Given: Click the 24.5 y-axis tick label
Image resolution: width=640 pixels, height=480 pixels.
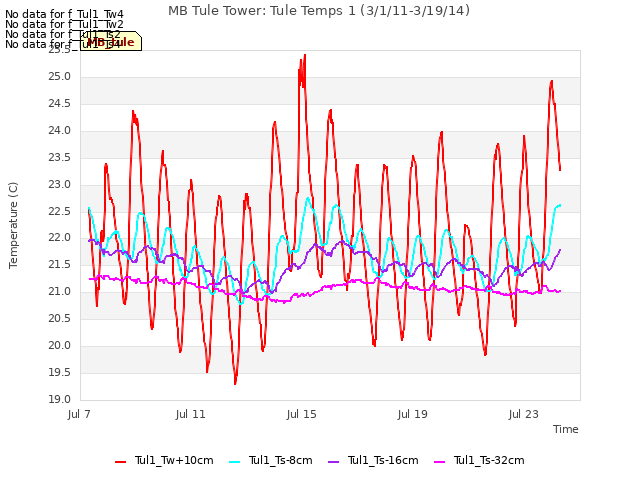Looking at the screenshot, I should click(x=60, y=104).
